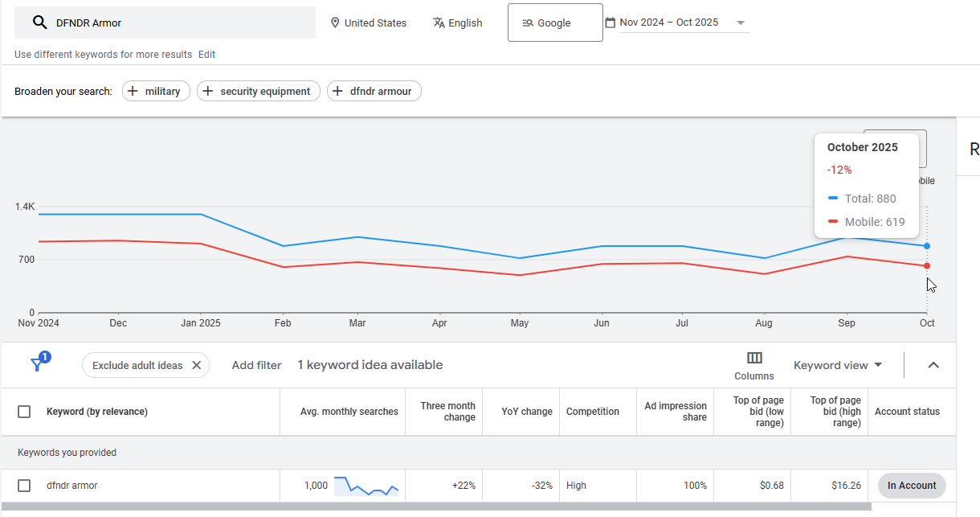Open the date range dropdown

pos(741,23)
